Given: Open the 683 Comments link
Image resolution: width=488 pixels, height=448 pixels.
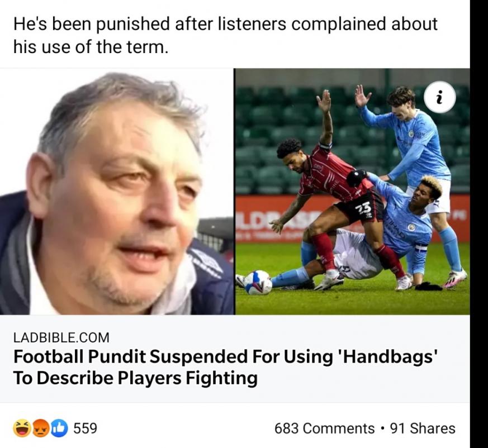Looking at the screenshot, I should 325,428.
